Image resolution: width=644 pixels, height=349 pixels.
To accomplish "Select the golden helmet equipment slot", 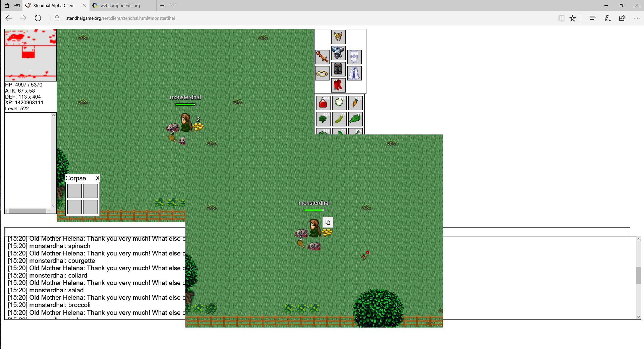I will [338, 37].
